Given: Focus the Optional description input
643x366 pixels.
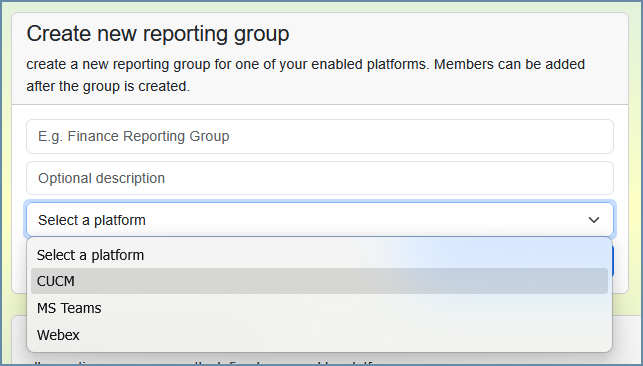Looking at the screenshot, I should click(320, 178).
